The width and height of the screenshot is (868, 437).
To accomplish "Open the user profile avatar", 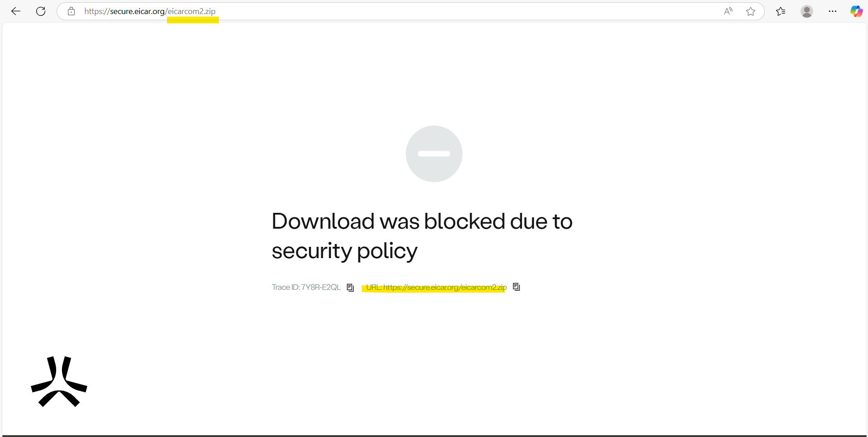I will click(x=806, y=11).
